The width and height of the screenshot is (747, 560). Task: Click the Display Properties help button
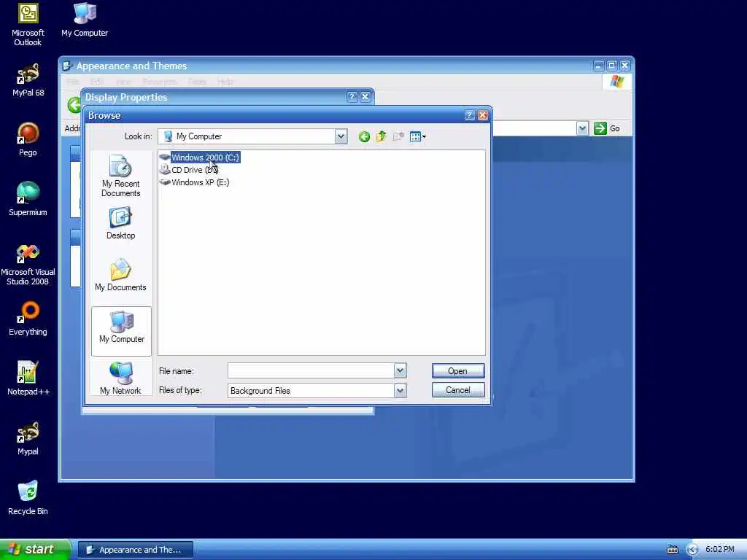pyautogui.click(x=352, y=97)
